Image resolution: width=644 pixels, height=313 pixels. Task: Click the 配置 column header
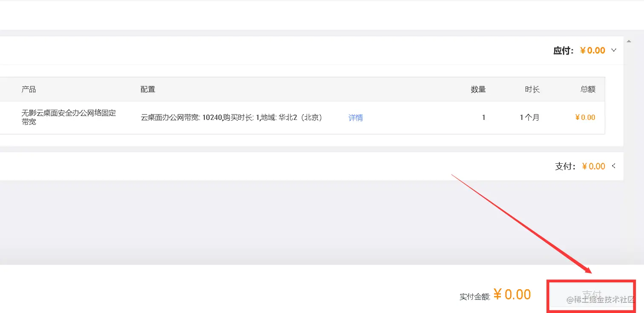click(x=148, y=89)
